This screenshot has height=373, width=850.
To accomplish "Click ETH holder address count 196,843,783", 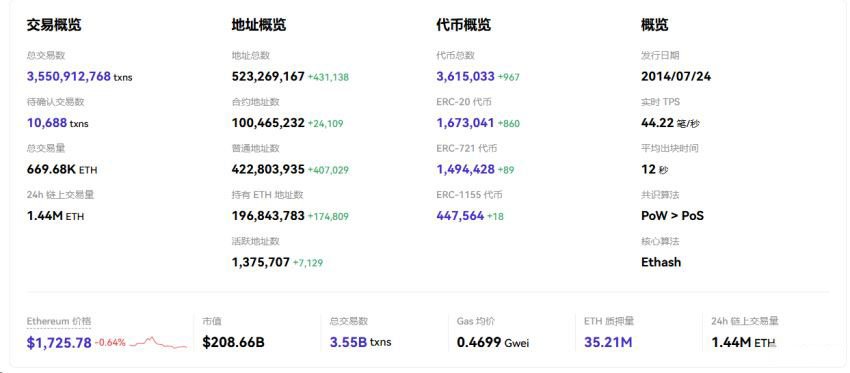I will click(268, 216).
